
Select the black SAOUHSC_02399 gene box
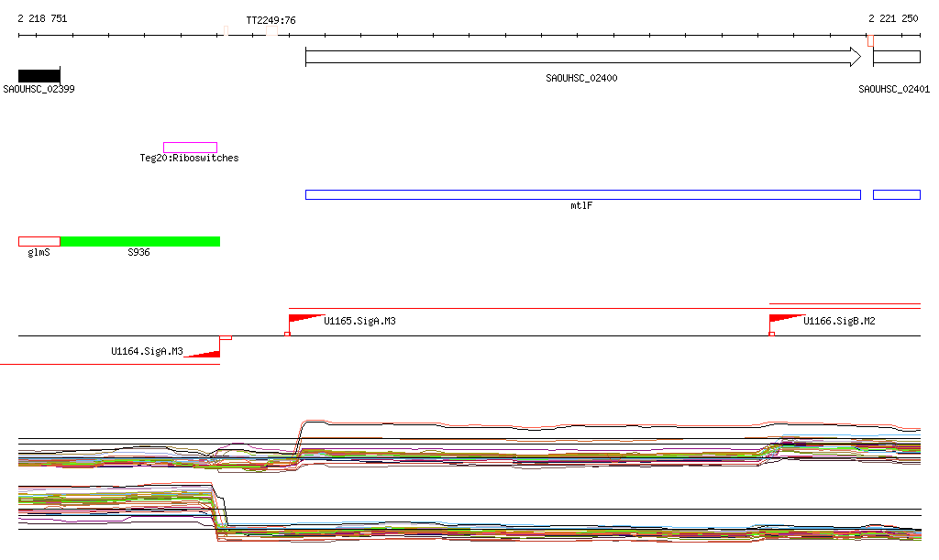click(x=39, y=75)
